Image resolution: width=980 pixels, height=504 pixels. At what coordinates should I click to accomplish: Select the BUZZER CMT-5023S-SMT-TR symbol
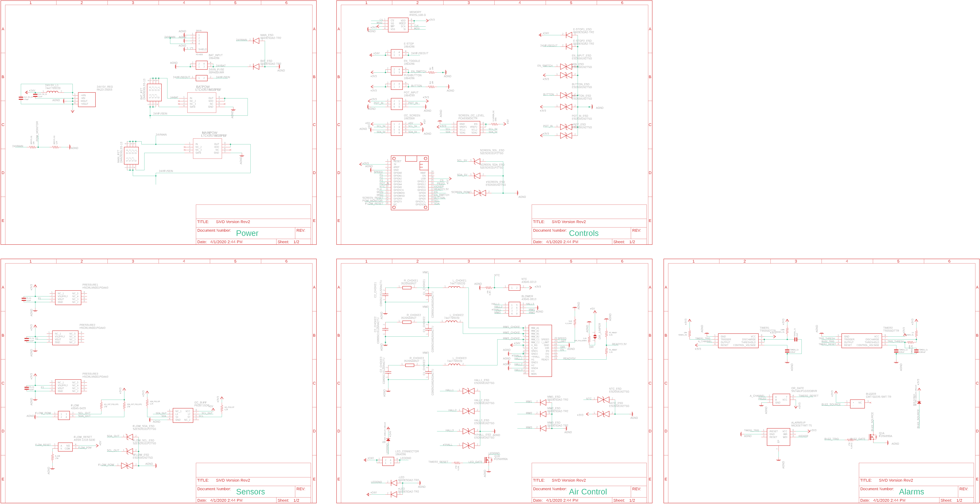(857, 404)
